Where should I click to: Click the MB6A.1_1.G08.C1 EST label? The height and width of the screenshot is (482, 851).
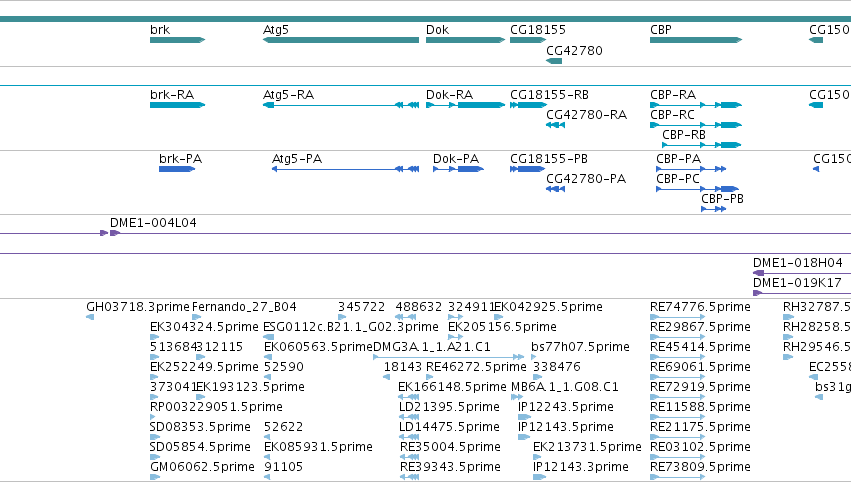click(565, 387)
